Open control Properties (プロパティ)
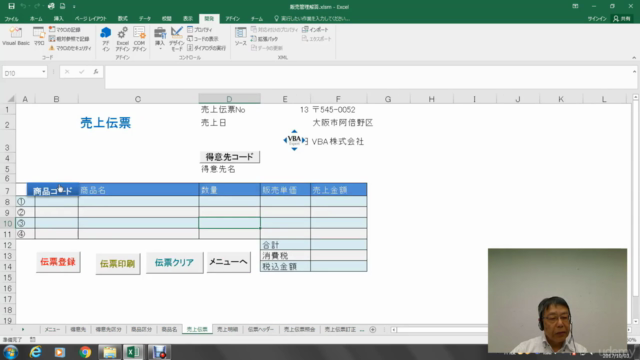640x360 pixels. click(200, 29)
